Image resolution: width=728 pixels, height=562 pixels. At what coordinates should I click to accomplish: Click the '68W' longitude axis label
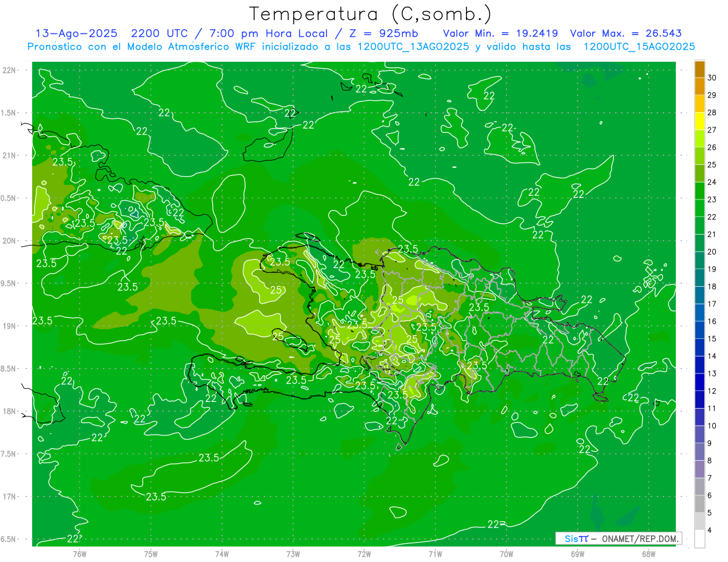(648, 554)
